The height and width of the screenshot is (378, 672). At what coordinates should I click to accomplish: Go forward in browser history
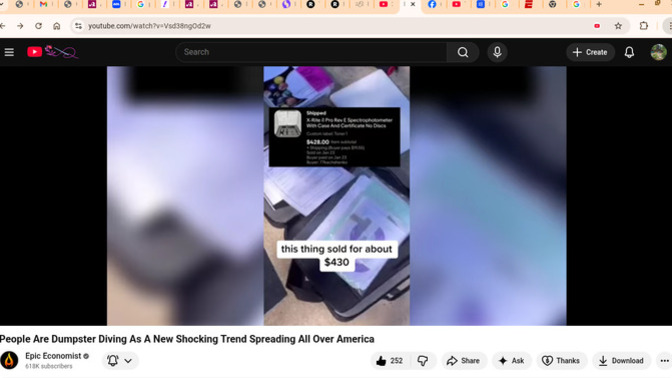tap(20, 26)
